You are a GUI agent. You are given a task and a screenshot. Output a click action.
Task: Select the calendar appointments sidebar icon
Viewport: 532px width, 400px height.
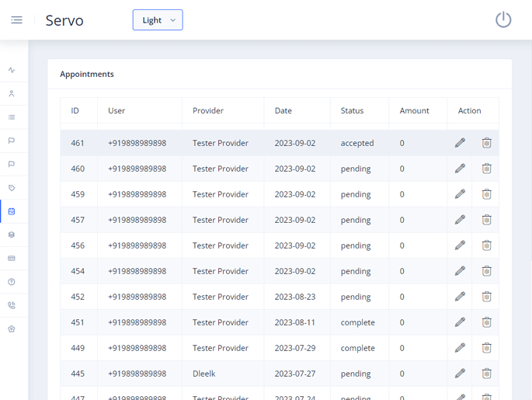(x=12, y=211)
